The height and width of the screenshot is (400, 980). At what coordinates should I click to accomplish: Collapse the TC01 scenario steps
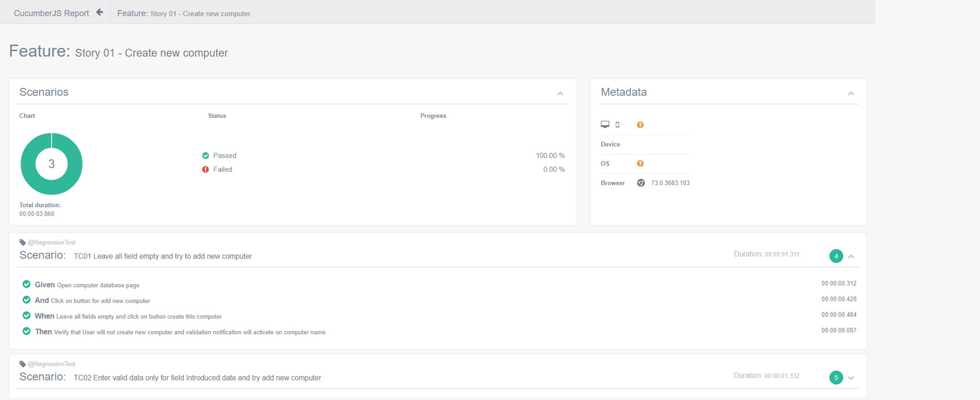pos(851,256)
